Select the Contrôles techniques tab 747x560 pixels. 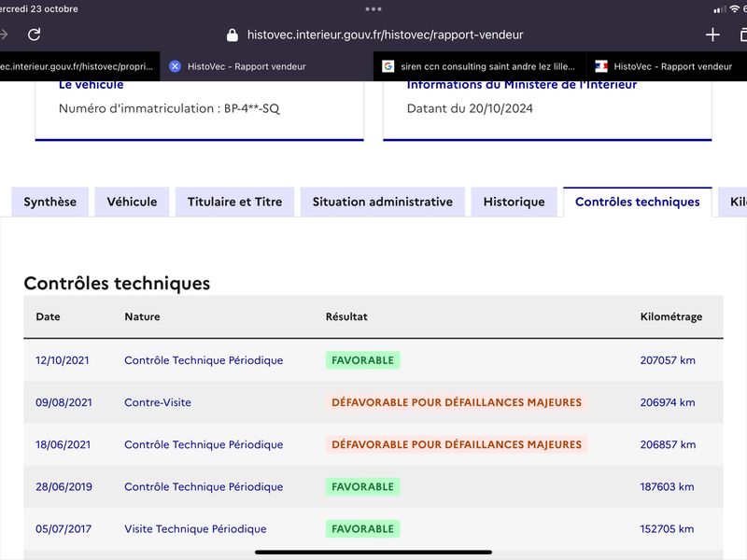coord(638,202)
